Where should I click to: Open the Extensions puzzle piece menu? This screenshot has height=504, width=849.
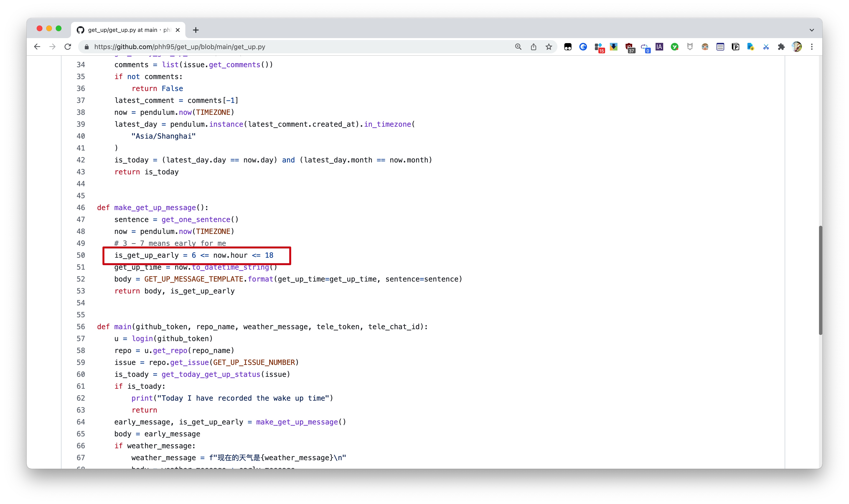[x=781, y=47]
